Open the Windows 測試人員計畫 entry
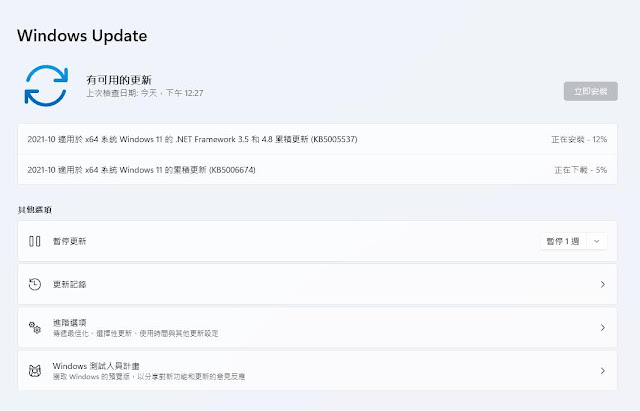Image resolution: width=640 pixels, height=411 pixels. (x=317, y=371)
